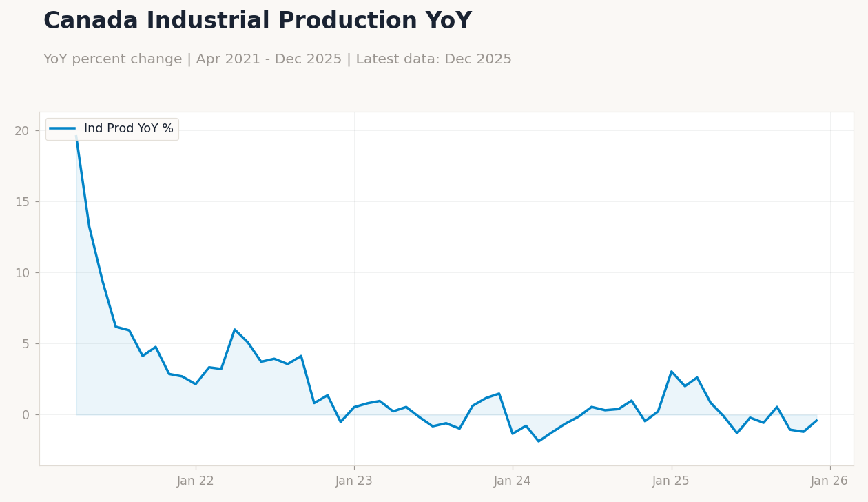This screenshot has height=502, width=868.
Task: Click the line's starting peak near 20
Action: point(76,137)
